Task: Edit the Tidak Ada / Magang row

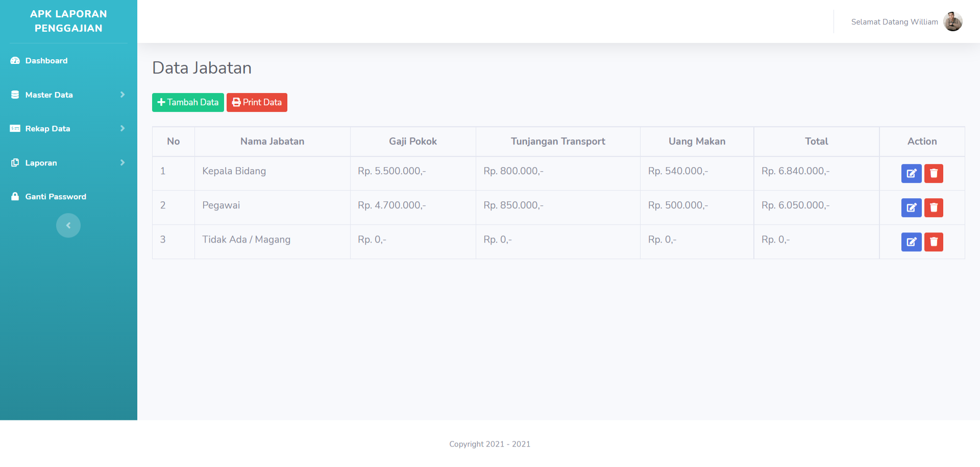Action: pos(911,242)
